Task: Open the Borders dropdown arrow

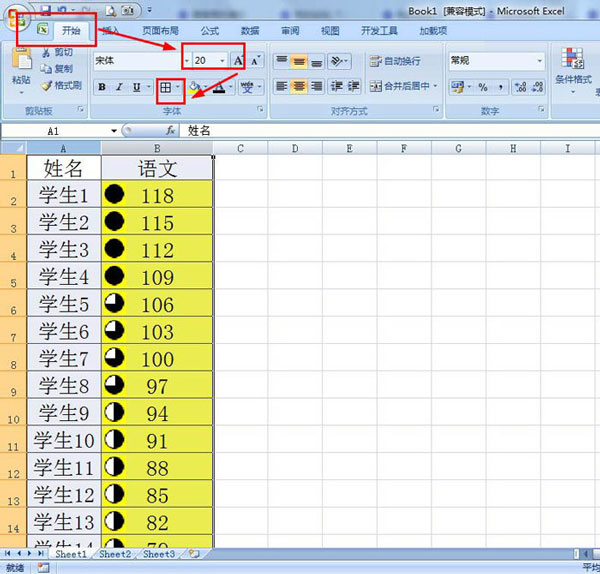Action: (178, 88)
